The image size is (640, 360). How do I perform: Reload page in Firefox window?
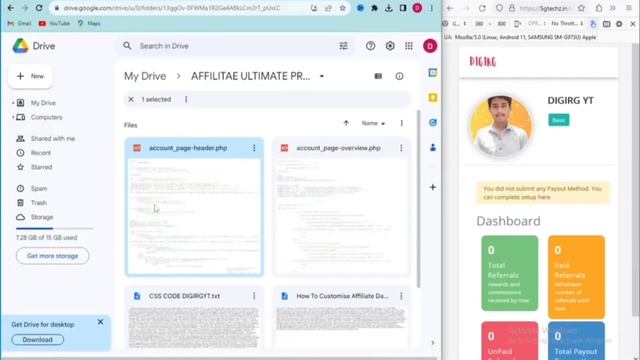point(482,8)
